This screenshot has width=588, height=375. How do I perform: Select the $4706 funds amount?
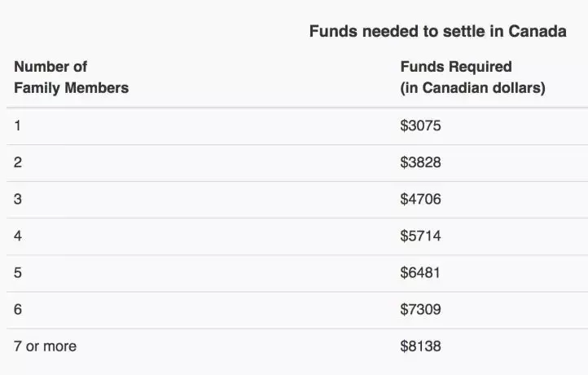coord(420,199)
